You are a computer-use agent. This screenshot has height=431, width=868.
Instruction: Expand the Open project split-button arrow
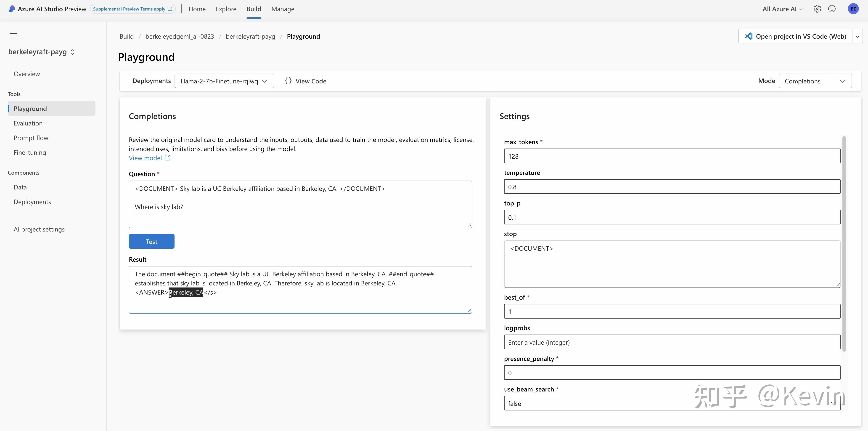tap(857, 36)
